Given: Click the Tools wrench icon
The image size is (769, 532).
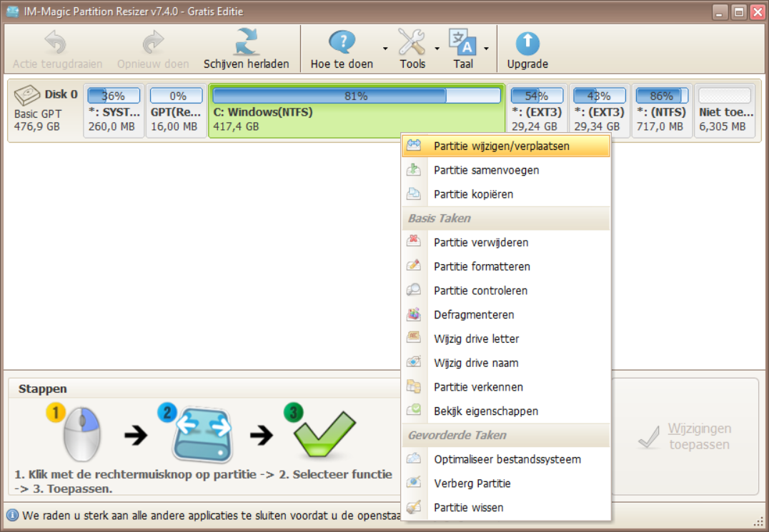Looking at the screenshot, I should coord(412,43).
